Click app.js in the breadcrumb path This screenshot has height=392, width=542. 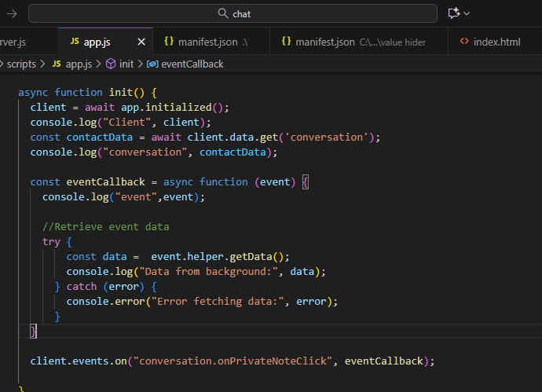click(79, 64)
